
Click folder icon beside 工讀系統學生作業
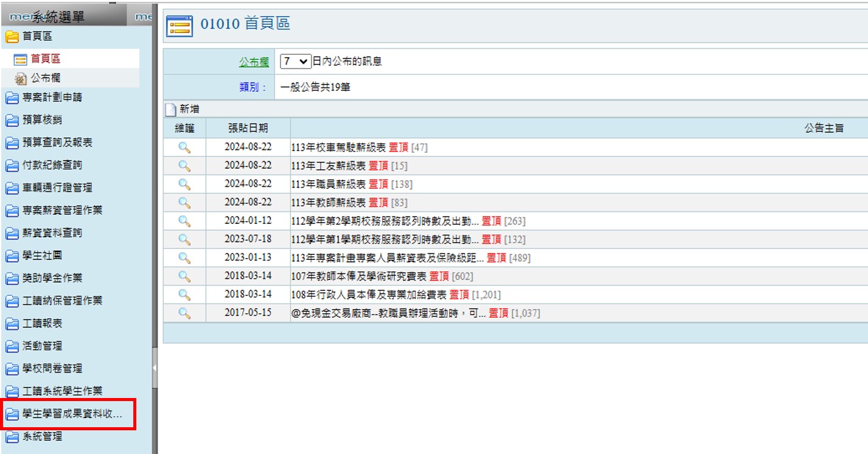12,391
